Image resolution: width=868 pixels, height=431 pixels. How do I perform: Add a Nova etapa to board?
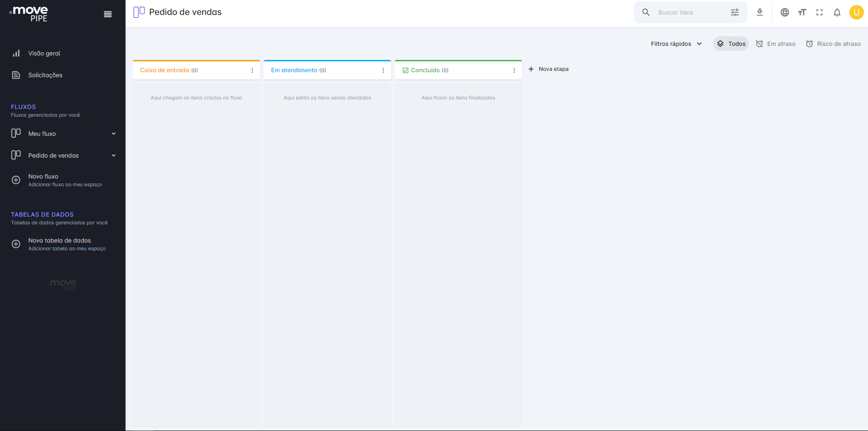[548, 69]
